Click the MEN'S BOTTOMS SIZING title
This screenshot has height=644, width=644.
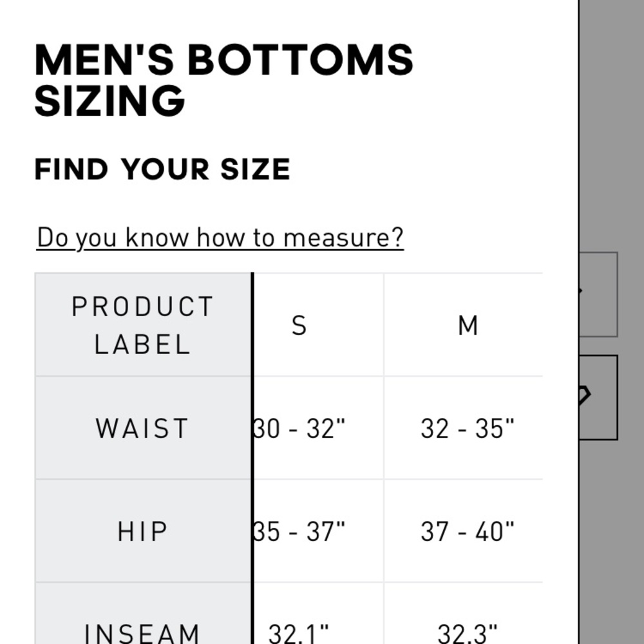223,80
